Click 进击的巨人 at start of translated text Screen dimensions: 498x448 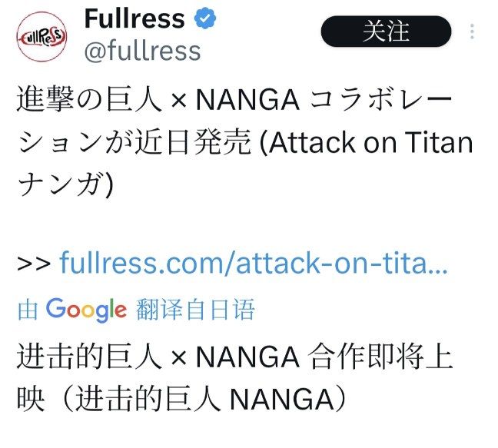pyautogui.click(x=89, y=357)
